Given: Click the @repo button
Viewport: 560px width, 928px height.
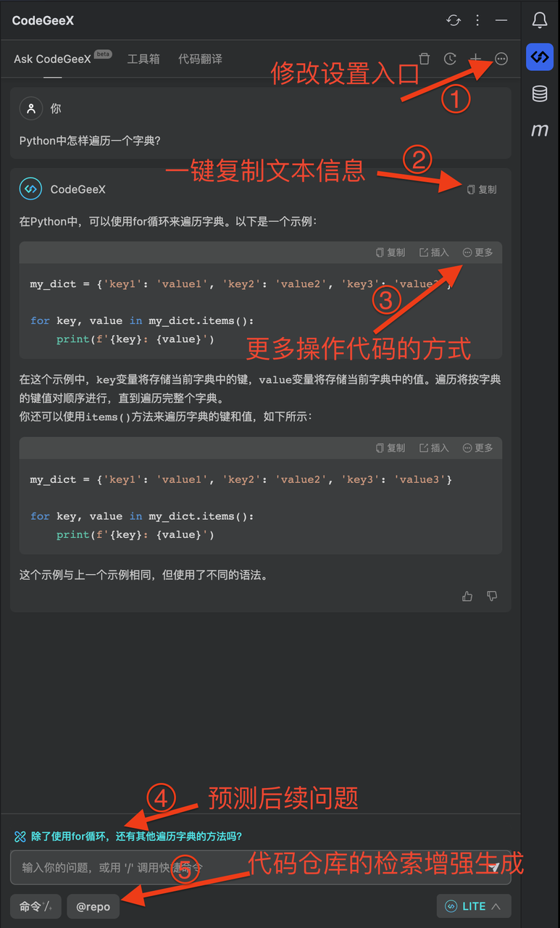Looking at the screenshot, I should tap(93, 906).
